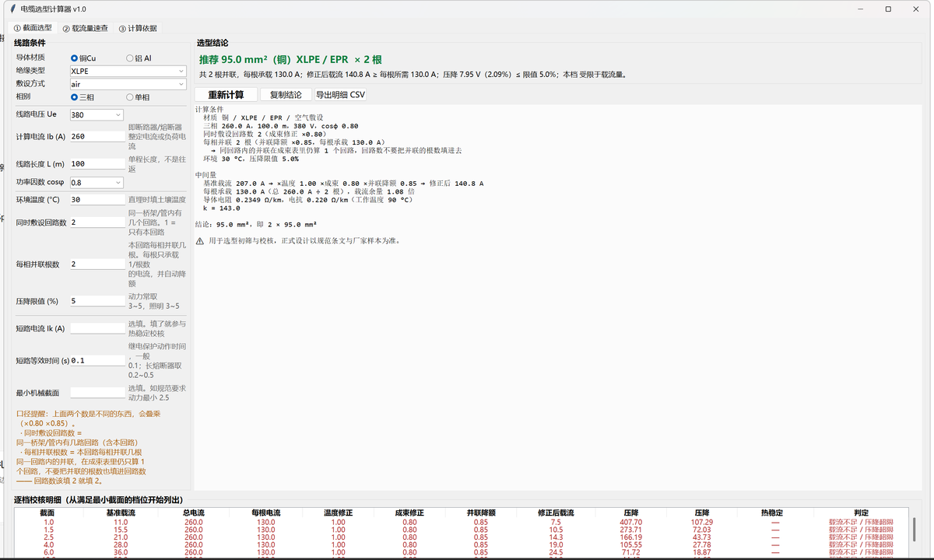Focus the empty 短路电流 Ik (A) field

click(x=97, y=328)
